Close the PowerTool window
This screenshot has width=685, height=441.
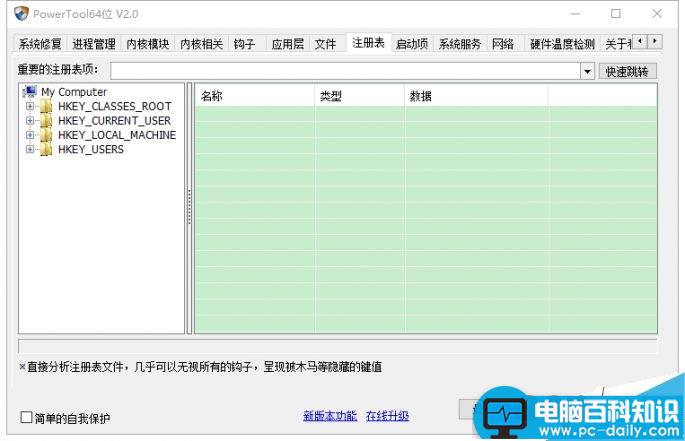pyautogui.click(x=657, y=14)
